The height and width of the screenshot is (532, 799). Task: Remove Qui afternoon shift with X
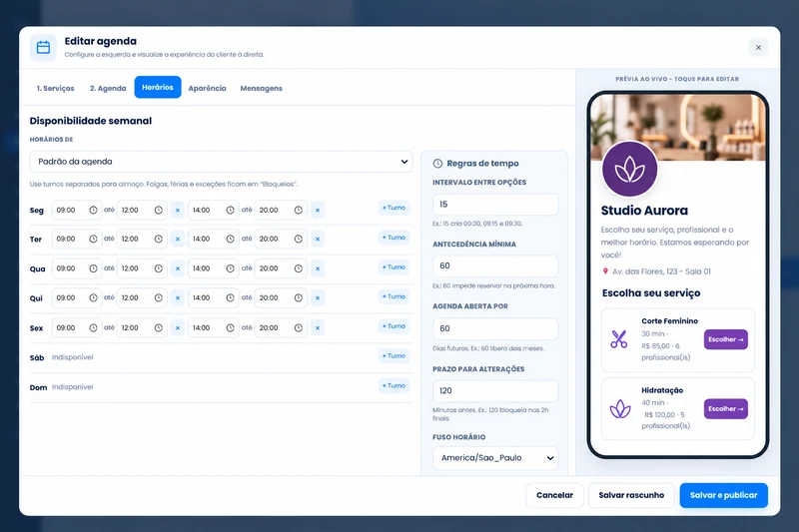click(x=318, y=297)
